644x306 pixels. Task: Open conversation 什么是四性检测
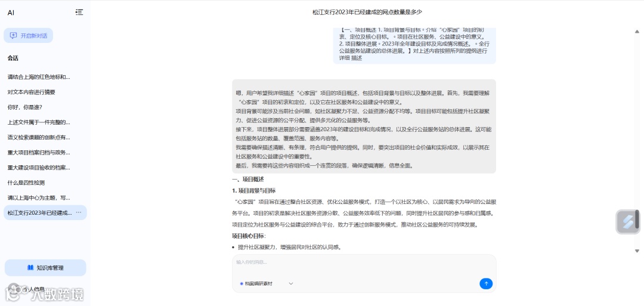(26, 183)
